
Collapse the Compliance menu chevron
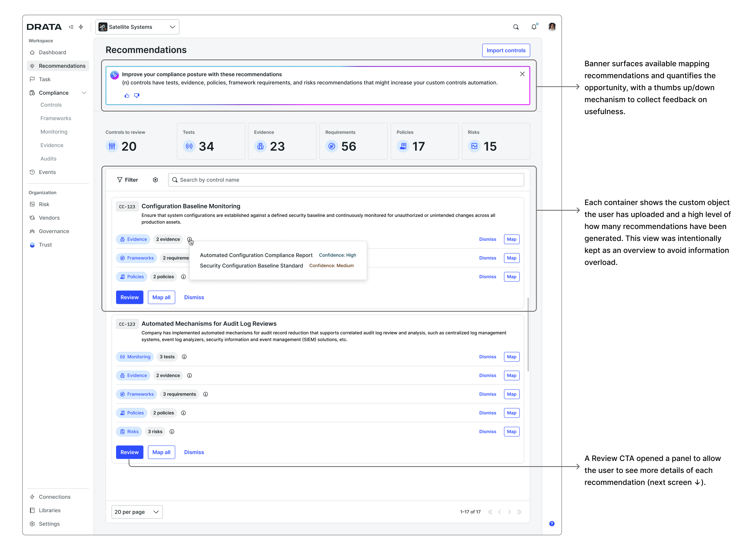(84, 93)
